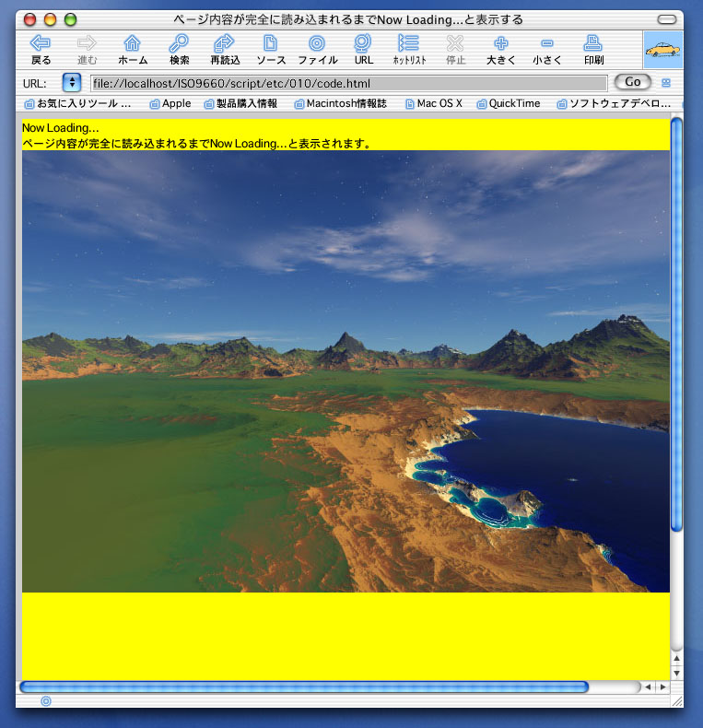Click the yellow minimize window button
Screen dimensions: 703x728
click(x=50, y=19)
